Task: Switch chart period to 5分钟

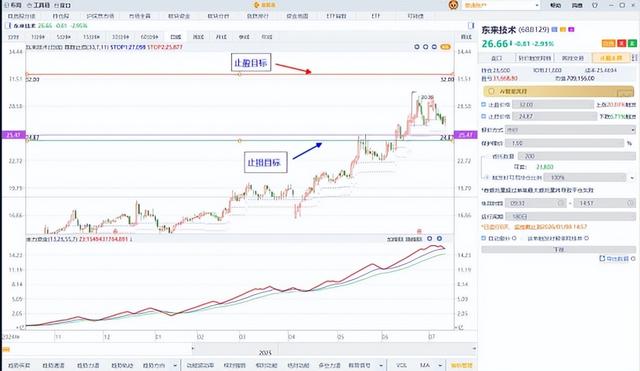Action: pyautogui.click(x=63, y=37)
